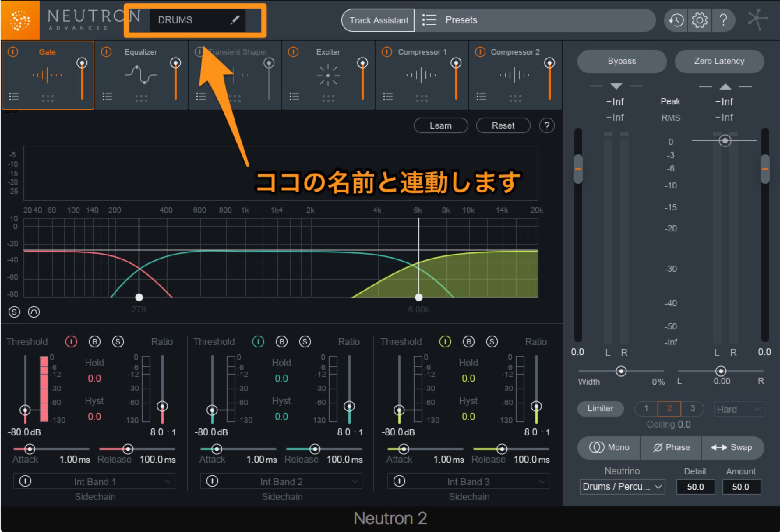The width and height of the screenshot is (780, 532).
Task: Toggle the Int Band 1 sidechain power button
Action: [x=25, y=481]
